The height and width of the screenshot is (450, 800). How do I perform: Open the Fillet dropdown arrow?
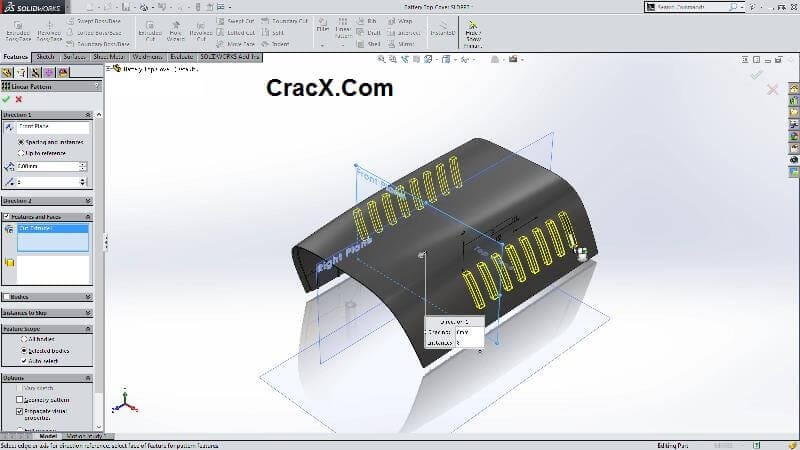click(322, 45)
